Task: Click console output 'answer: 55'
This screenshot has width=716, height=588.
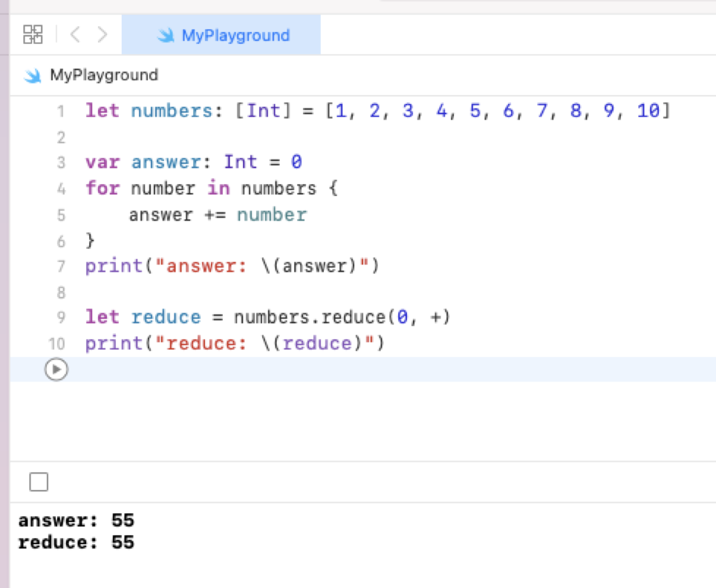Action: click(x=77, y=520)
